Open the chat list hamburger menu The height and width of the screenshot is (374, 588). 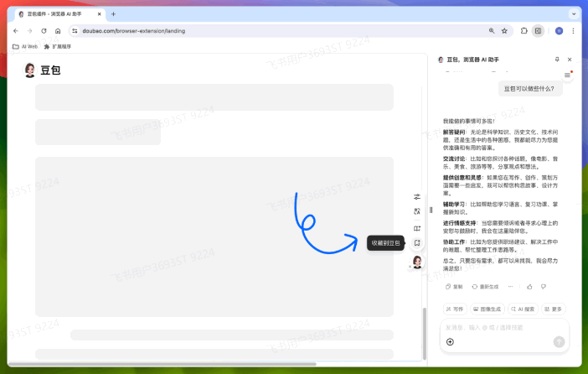click(567, 75)
